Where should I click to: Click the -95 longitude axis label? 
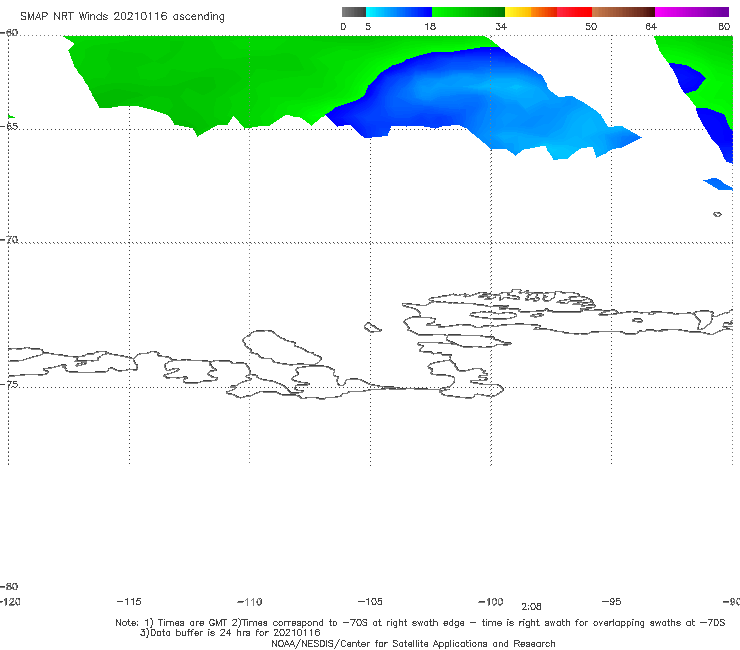612,601
